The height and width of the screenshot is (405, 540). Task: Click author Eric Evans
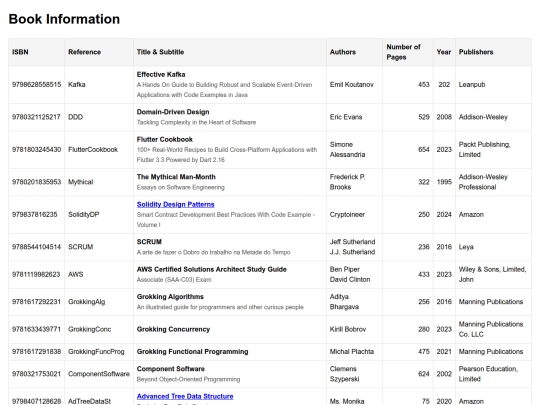tap(346, 117)
